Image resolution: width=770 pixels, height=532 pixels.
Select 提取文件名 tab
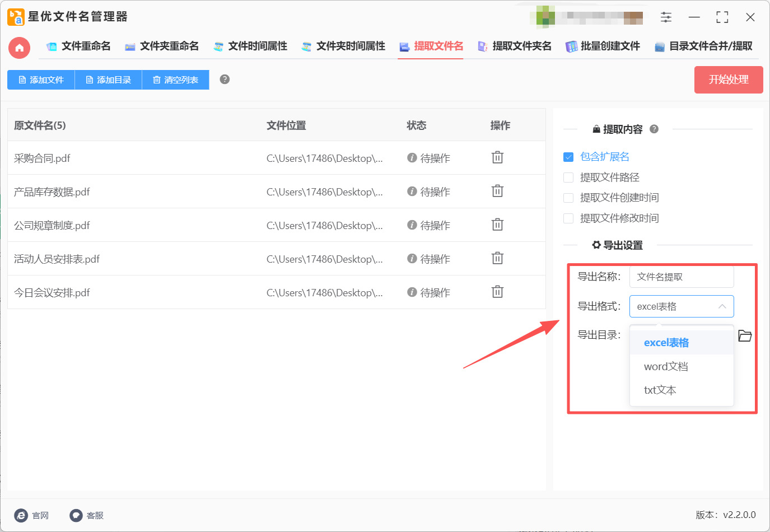click(x=431, y=46)
